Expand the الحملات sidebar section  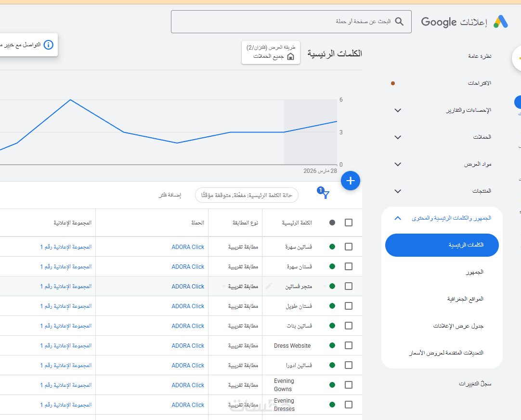point(398,137)
